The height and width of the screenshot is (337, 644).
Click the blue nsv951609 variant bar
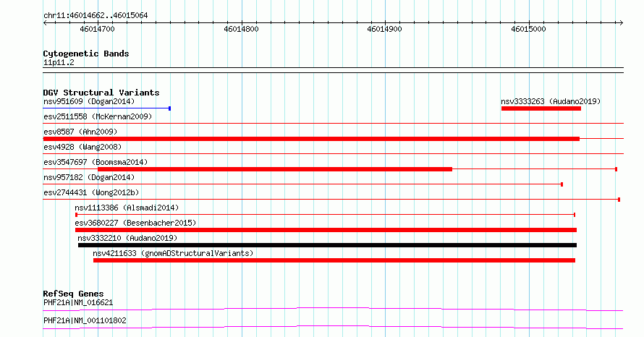(x=107, y=108)
